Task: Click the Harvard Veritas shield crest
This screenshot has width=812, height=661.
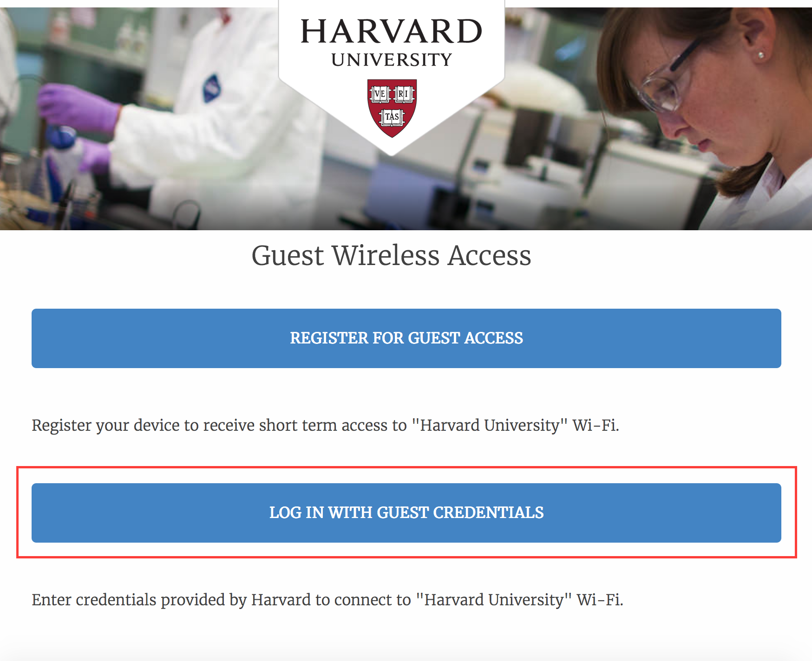Action: (x=392, y=108)
